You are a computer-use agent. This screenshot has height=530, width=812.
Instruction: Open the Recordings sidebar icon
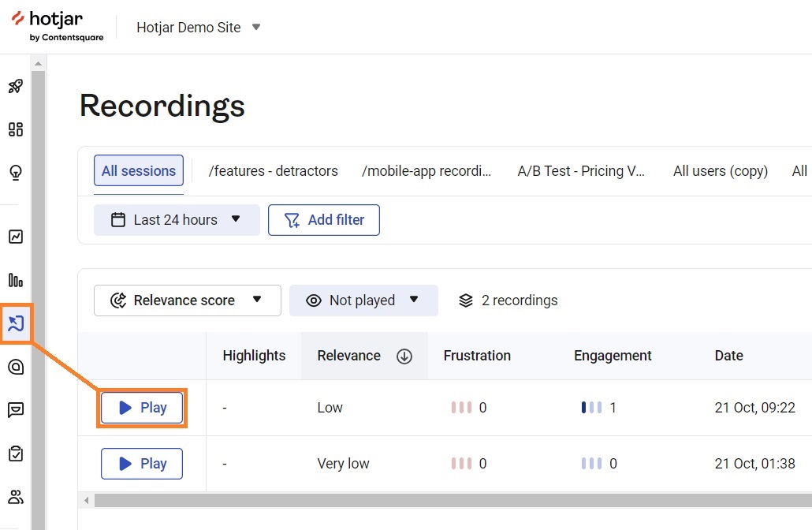(x=16, y=323)
